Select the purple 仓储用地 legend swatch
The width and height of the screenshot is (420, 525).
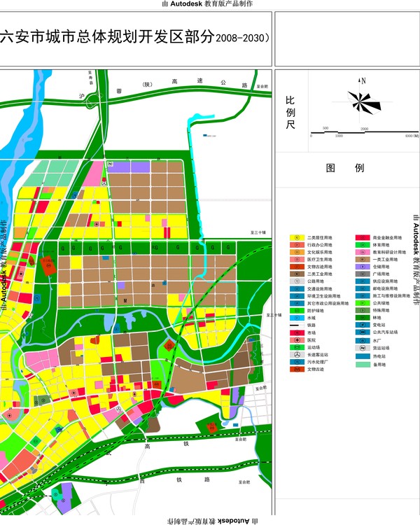[x=363, y=267]
